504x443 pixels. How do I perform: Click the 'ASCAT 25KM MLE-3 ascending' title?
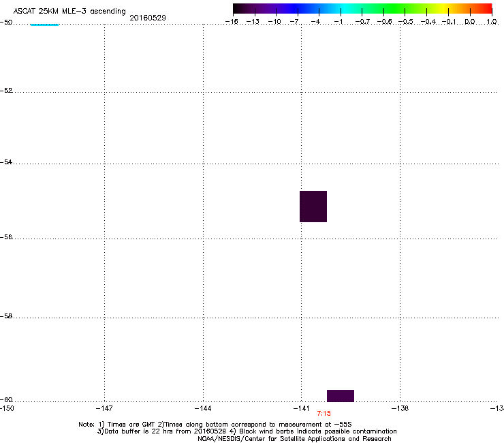(x=69, y=12)
